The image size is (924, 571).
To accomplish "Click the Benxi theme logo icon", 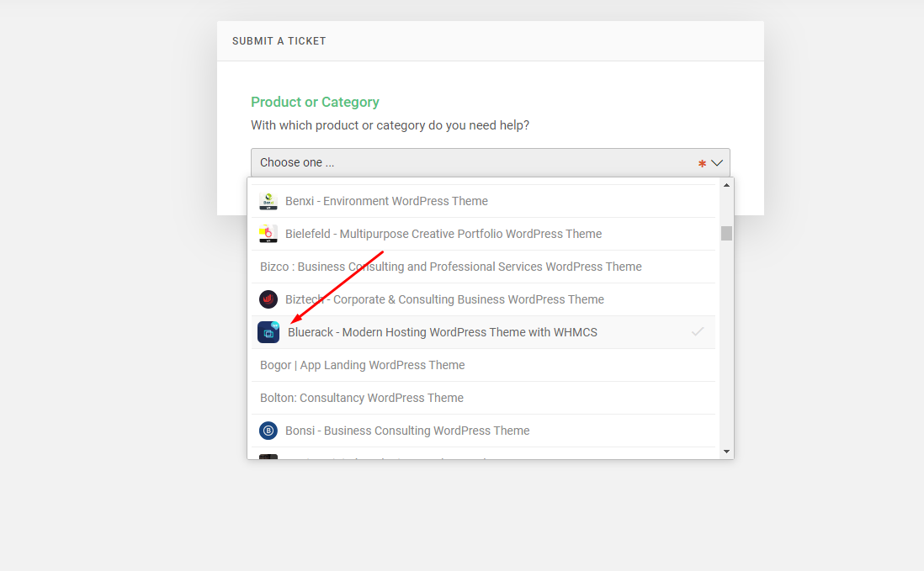I will click(268, 201).
